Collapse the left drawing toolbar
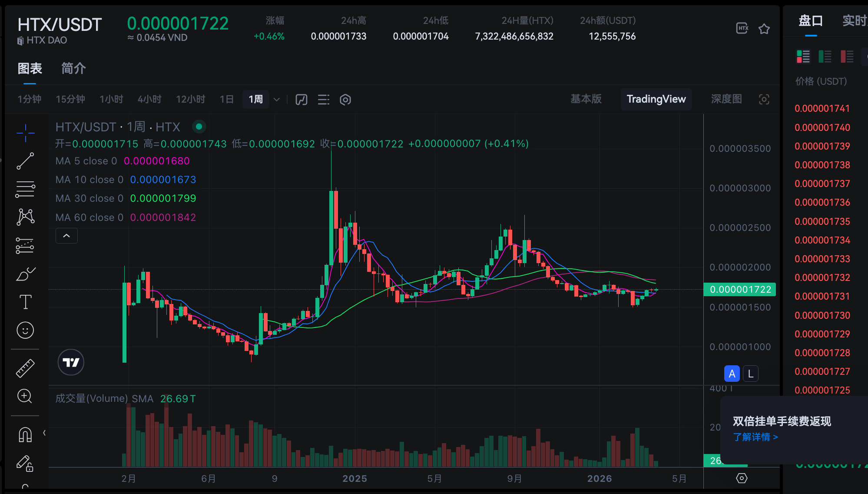The height and width of the screenshot is (494, 868). tap(44, 433)
